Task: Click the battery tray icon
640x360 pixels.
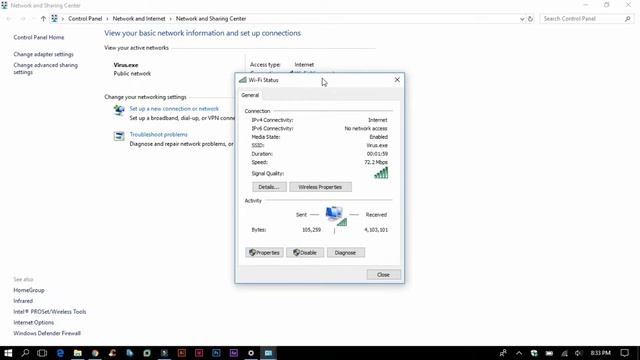Action: tap(549, 353)
